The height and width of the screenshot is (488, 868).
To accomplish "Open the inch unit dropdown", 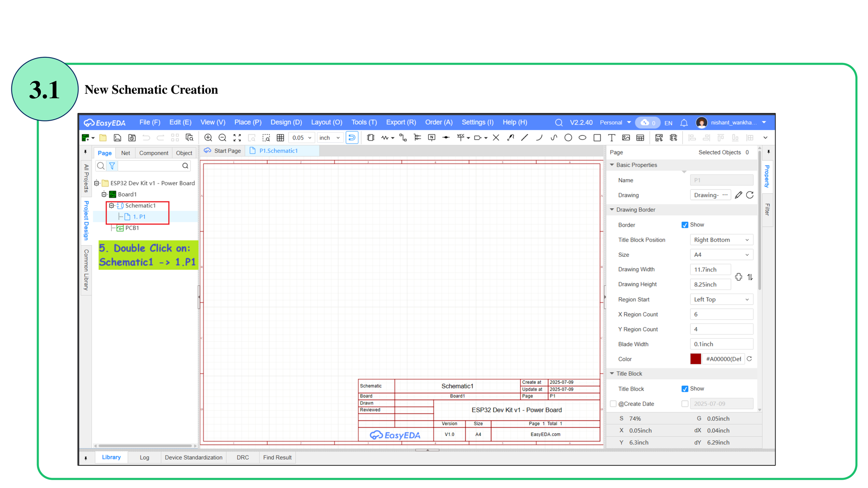I will click(330, 138).
